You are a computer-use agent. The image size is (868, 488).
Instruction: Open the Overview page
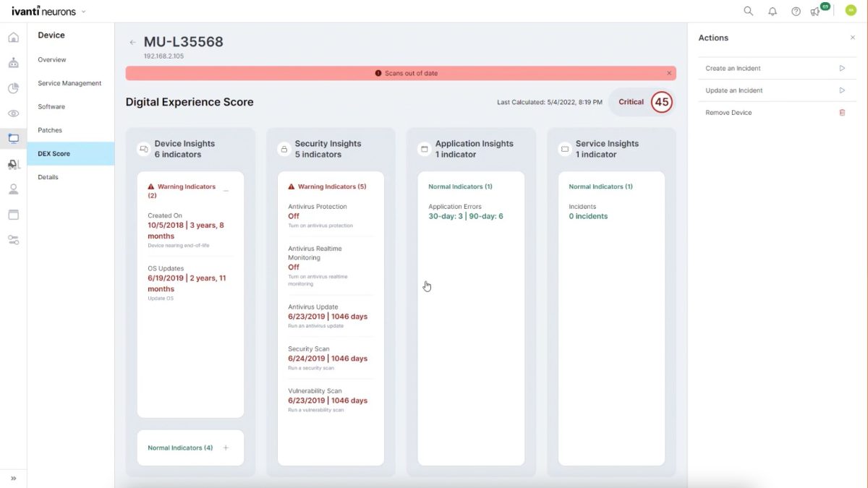pyautogui.click(x=51, y=59)
